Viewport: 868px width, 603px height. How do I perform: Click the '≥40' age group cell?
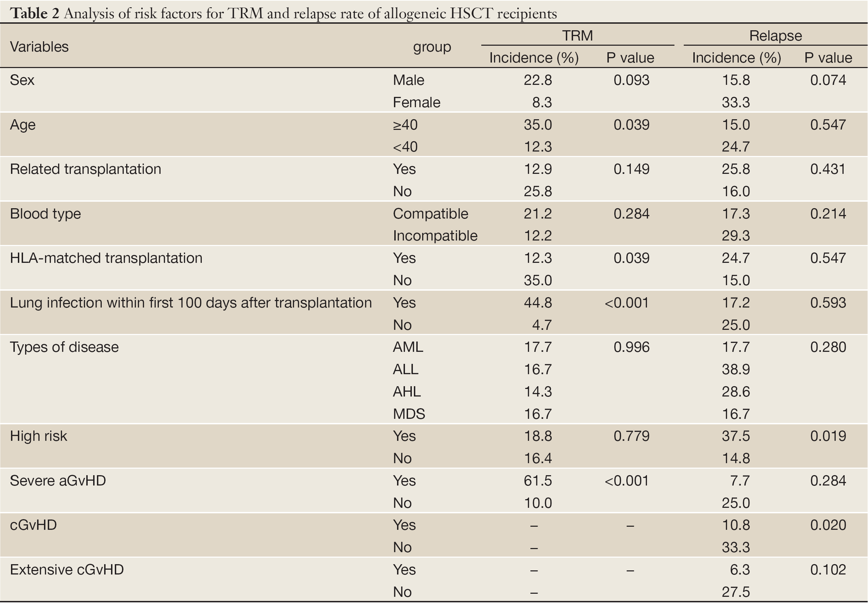pos(405,125)
